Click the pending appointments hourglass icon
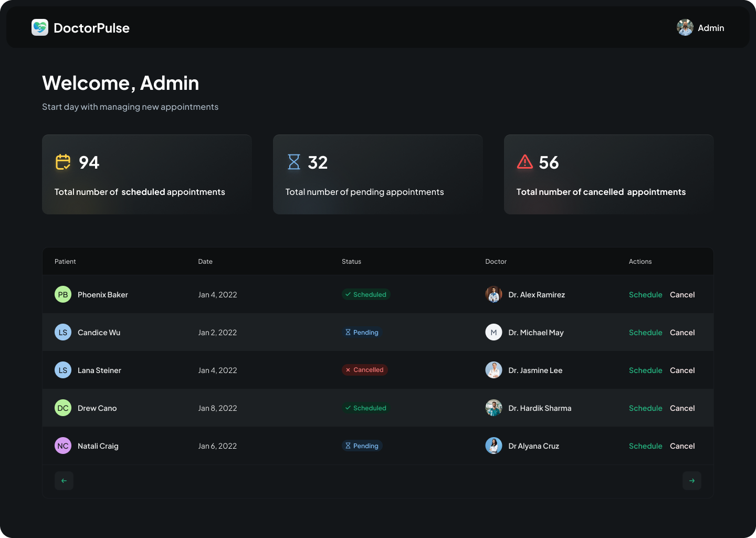Screen dimensions: 756x538 (x=294, y=162)
